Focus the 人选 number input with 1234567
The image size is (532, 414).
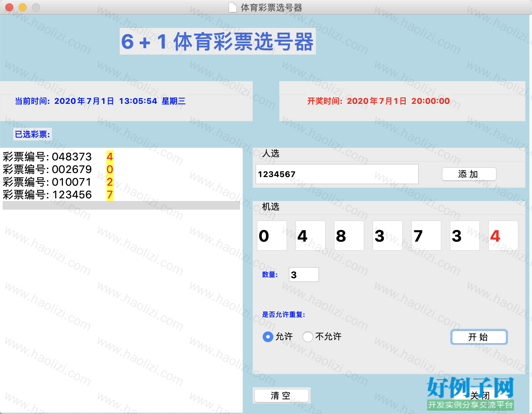[337, 174]
